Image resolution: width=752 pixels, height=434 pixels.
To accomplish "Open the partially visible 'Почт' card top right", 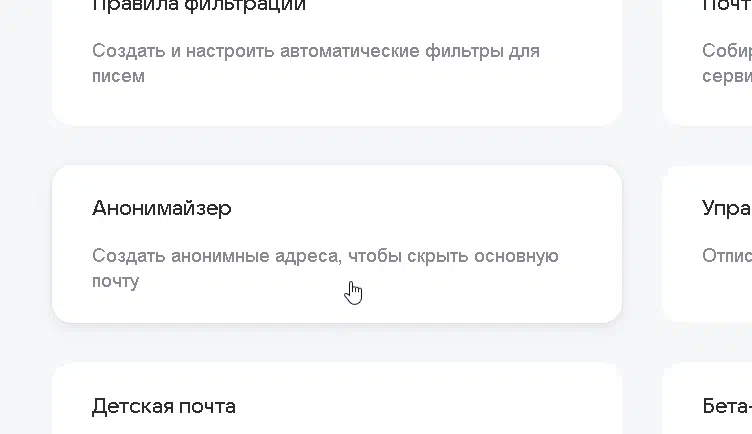I will [x=707, y=62].
